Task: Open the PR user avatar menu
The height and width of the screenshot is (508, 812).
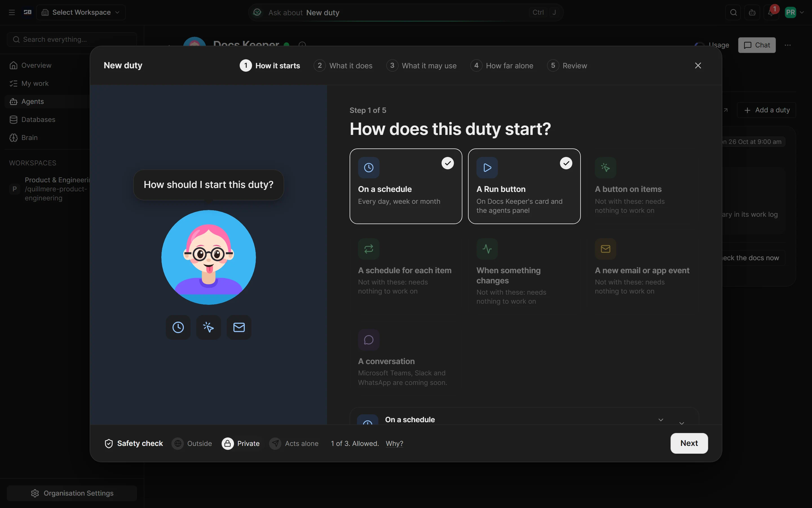Action: [x=794, y=12]
